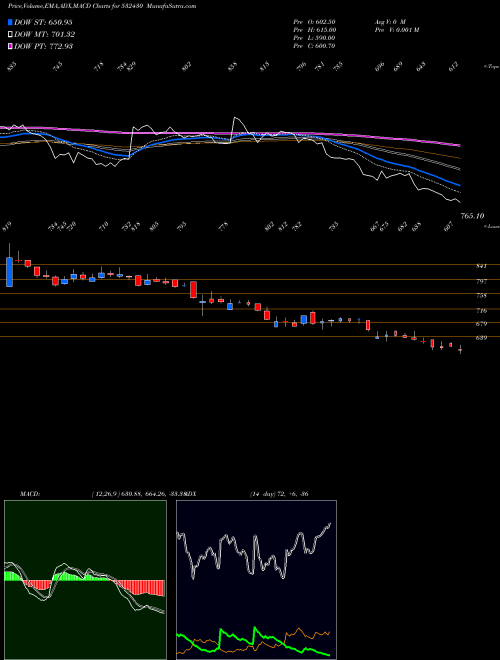500x660 pixels.
Task: Click the 'Avg V: 0 M' volume text
Action: (x=390, y=22)
